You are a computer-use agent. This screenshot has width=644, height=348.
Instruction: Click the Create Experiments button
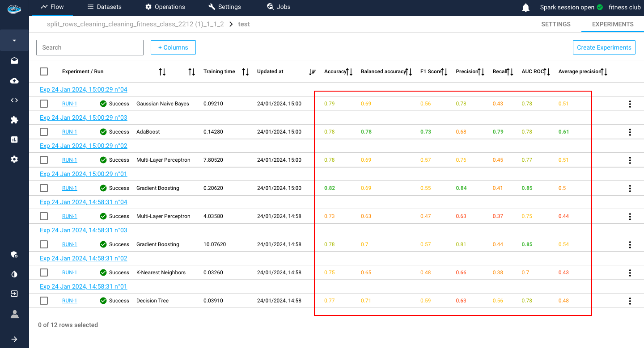[604, 47]
